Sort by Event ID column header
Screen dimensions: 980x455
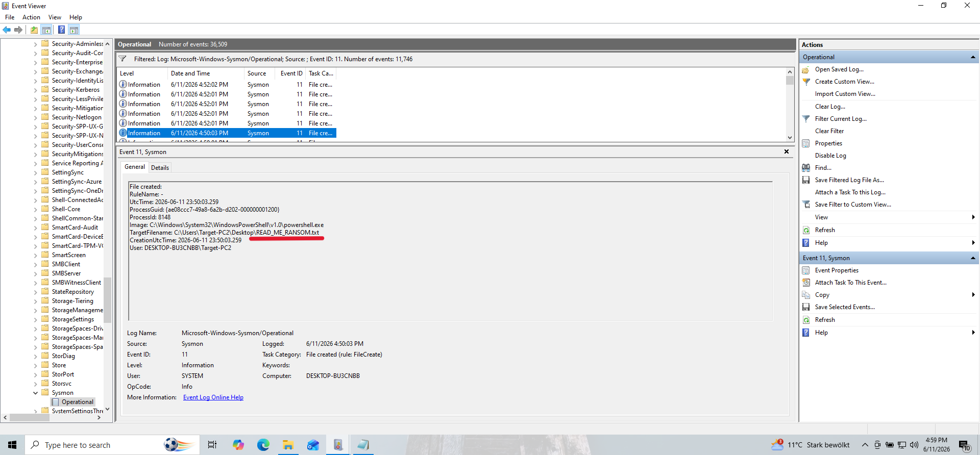coord(291,73)
